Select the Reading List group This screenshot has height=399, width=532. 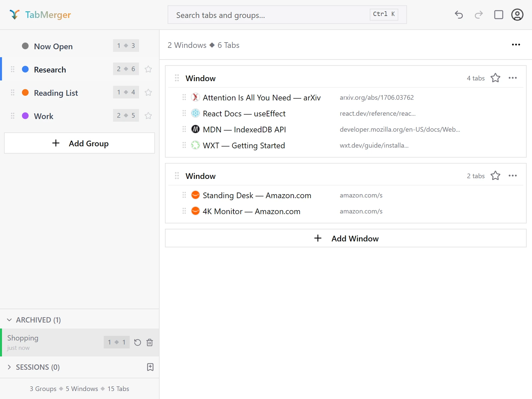click(x=80, y=92)
